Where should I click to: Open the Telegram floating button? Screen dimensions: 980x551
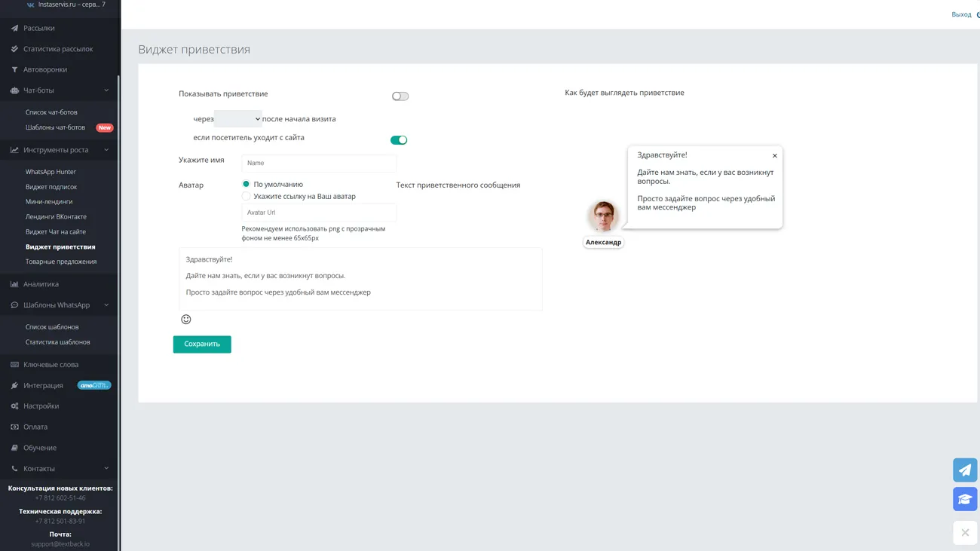pos(964,470)
